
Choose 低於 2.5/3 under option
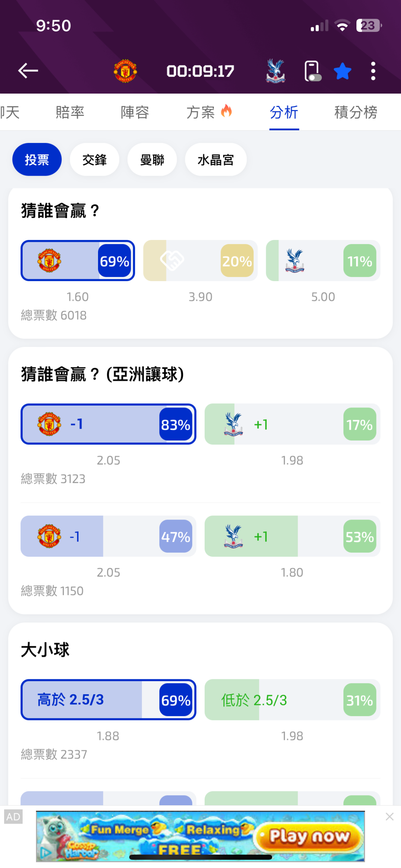(x=292, y=700)
